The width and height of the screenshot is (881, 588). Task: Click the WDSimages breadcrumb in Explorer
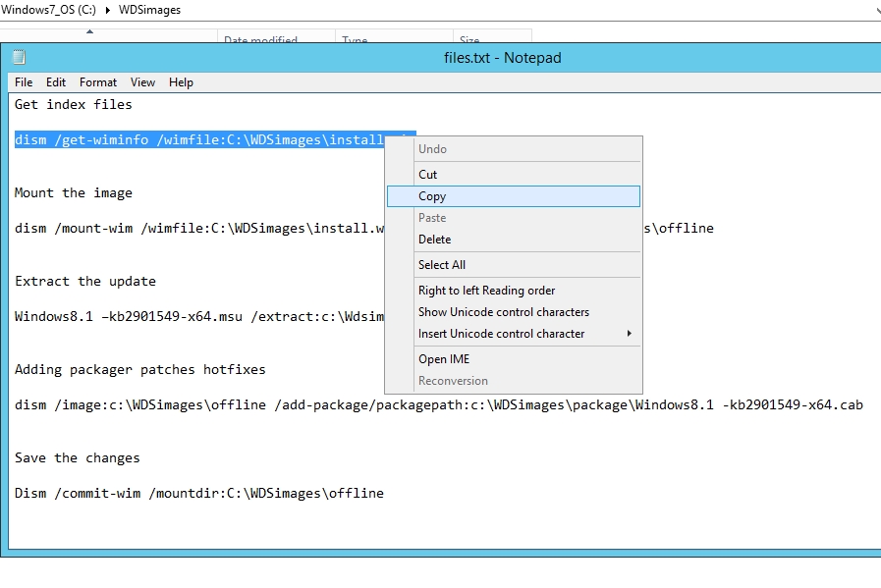(149, 10)
